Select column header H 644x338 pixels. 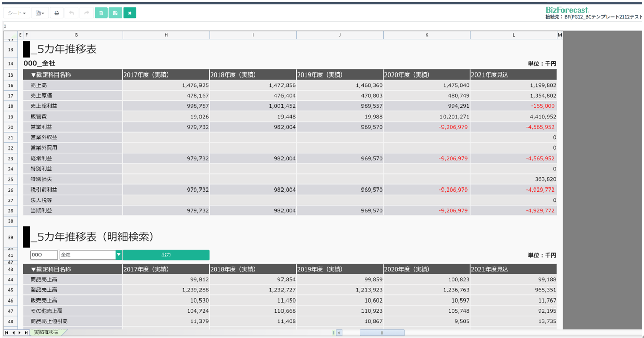coord(166,35)
